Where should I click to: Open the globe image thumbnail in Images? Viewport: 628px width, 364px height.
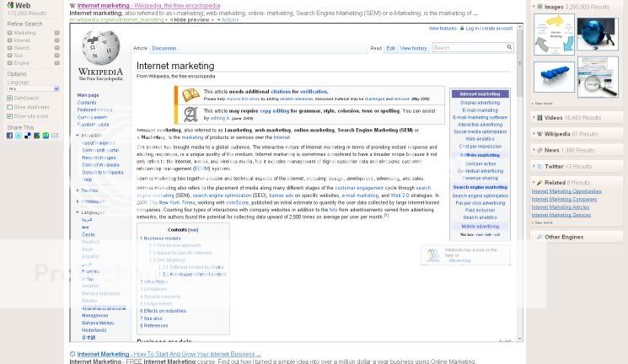pyautogui.click(x=598, y=34)
